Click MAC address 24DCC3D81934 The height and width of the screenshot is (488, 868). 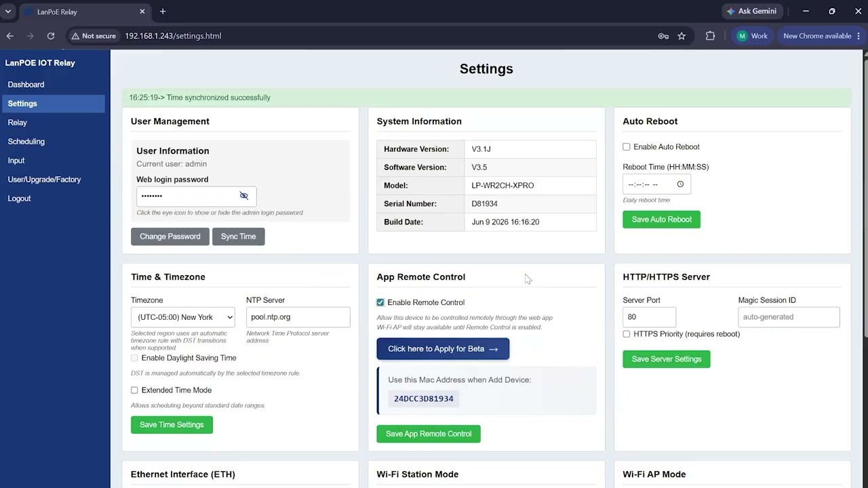pyautogui.click(x=424, y=399)
